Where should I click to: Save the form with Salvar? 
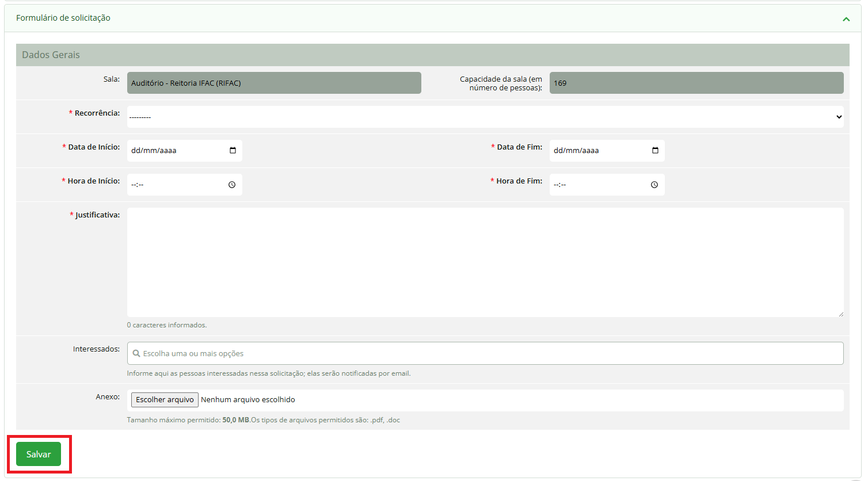click(x=39, y=455)
